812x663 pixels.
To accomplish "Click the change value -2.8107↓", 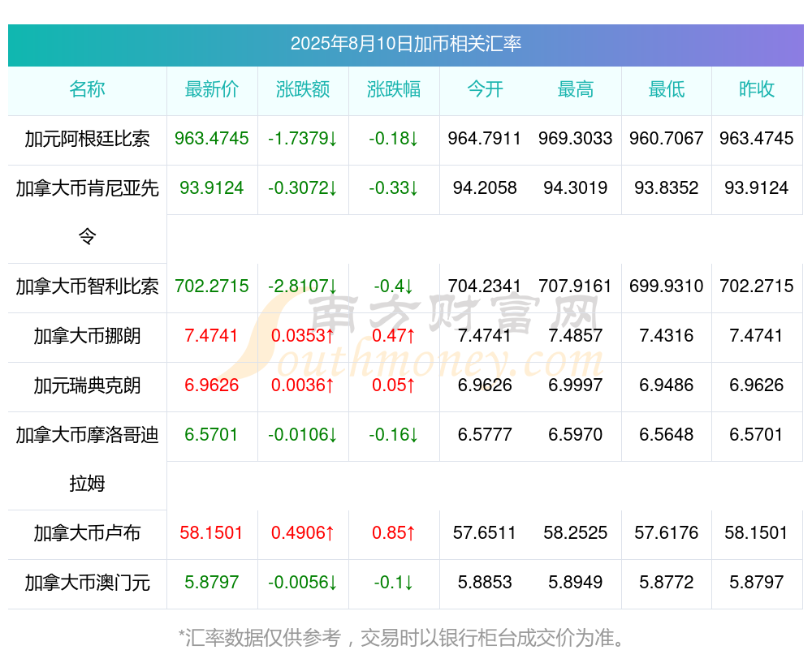I will click(303, 286).
